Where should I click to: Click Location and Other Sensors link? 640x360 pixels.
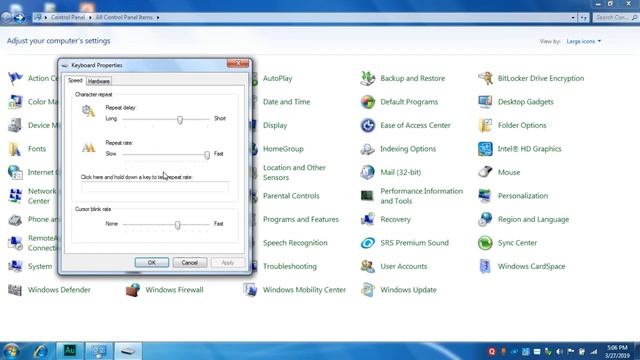coord(294,172)
